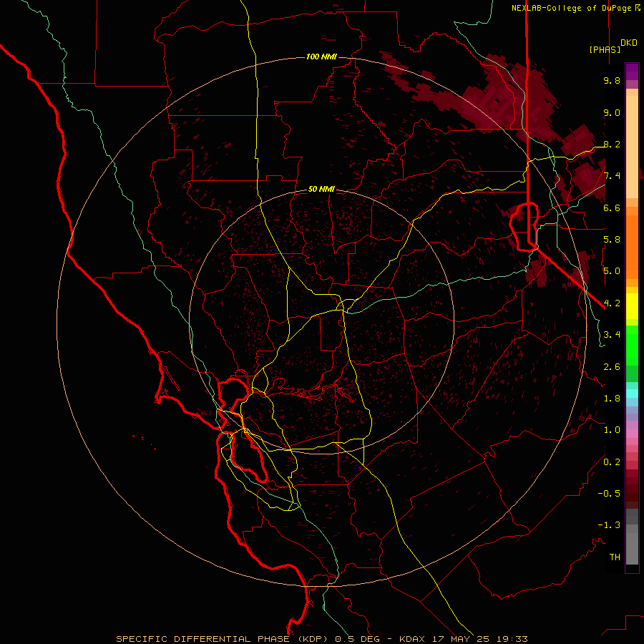Image resolution: width=644 pixels, height=644 pixels.
Task: Click the [PHAS] legend header
Action: [605, 49]
